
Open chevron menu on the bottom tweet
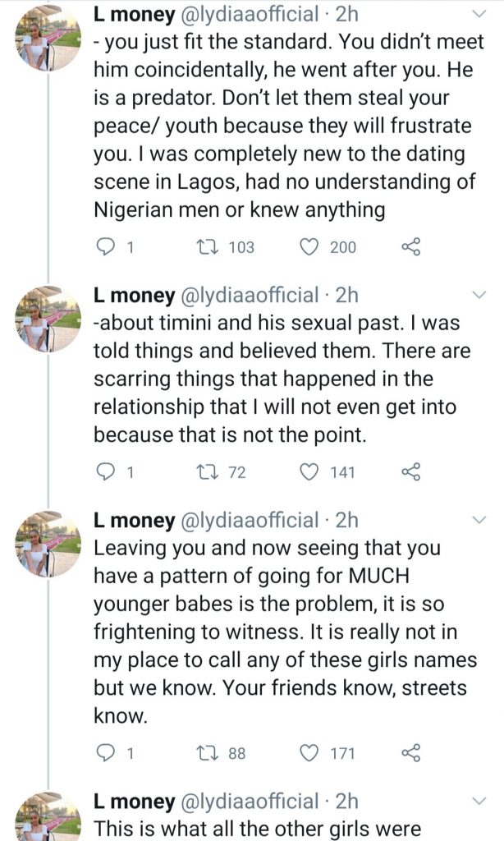pyautogui.click(x=481, y=802)
